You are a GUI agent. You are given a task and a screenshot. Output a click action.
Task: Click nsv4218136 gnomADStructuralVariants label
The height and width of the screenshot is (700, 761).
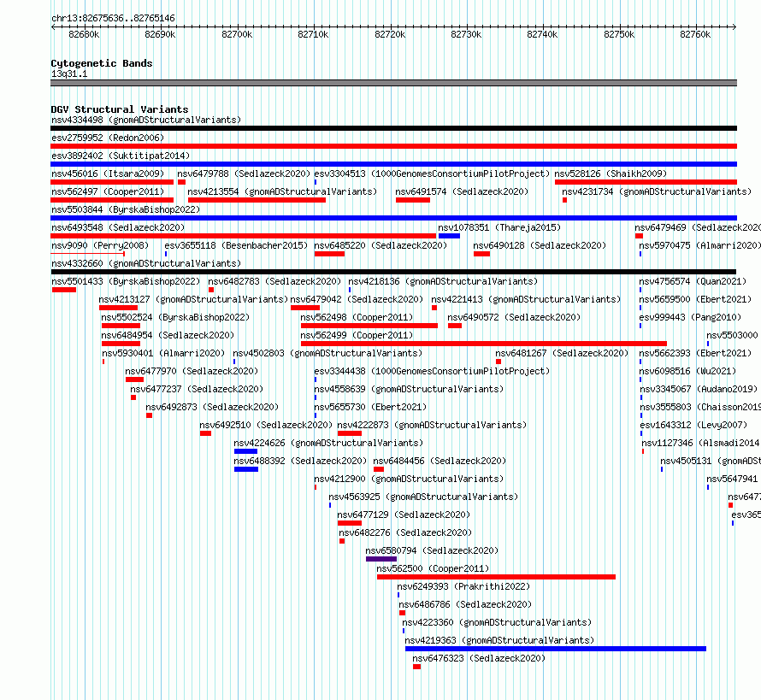click(x=443, y=281)
